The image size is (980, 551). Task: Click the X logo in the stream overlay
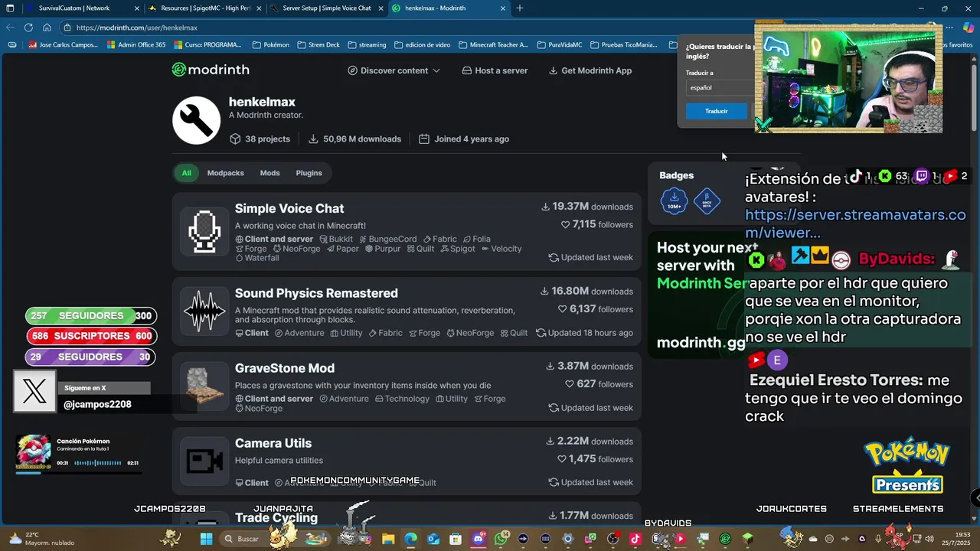tap(34, 392)
